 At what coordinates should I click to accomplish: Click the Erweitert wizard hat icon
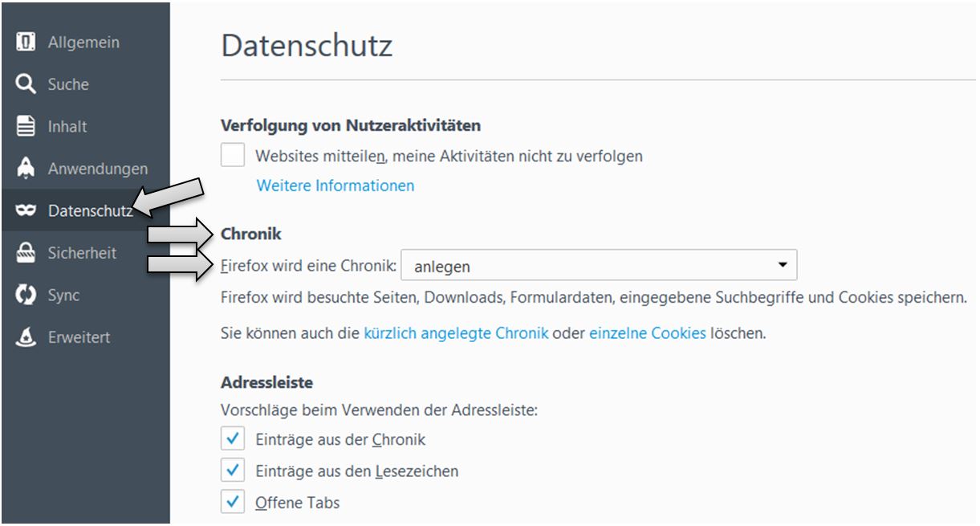[26, 337]
